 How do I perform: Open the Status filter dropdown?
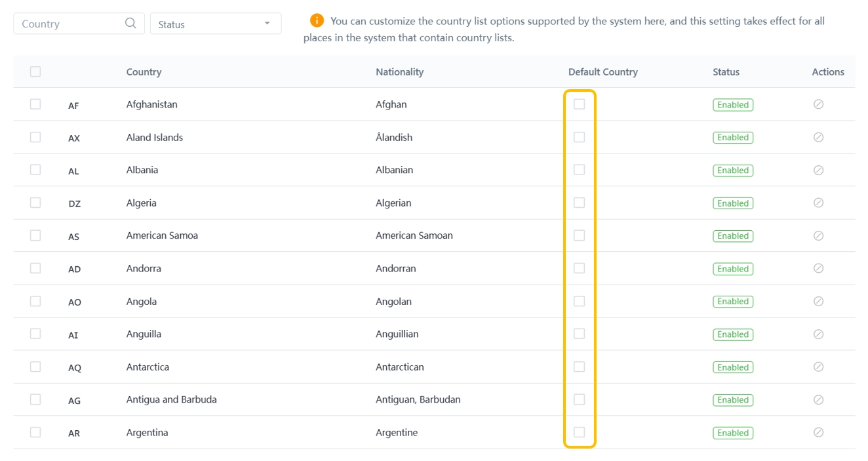[216, 24]
